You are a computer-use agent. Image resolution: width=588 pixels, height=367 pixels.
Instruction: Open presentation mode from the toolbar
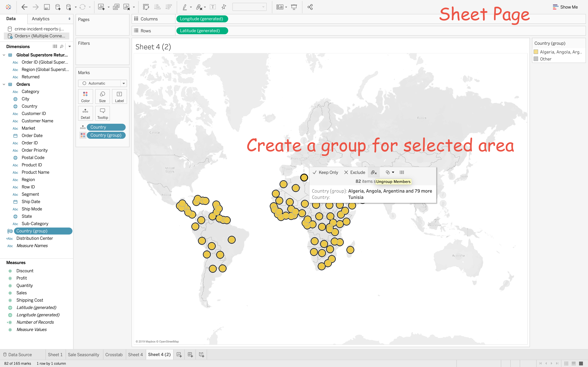294,7
